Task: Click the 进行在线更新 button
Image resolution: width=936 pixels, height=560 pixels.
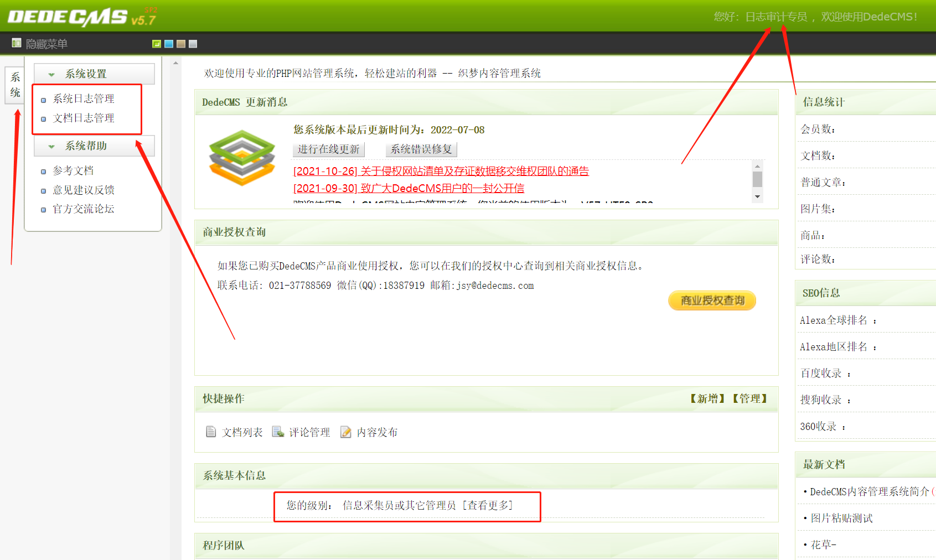Action: click(x=329, y=149)
